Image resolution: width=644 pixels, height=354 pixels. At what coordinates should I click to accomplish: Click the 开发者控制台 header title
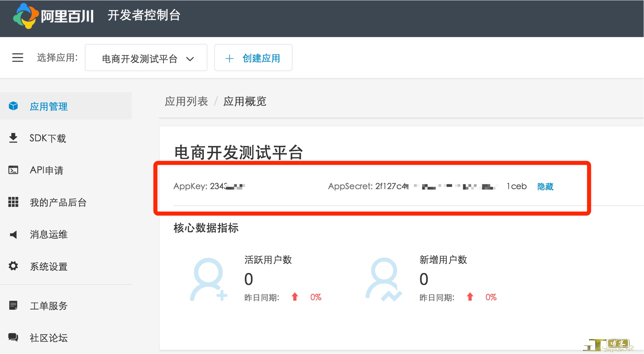point(144,15)
